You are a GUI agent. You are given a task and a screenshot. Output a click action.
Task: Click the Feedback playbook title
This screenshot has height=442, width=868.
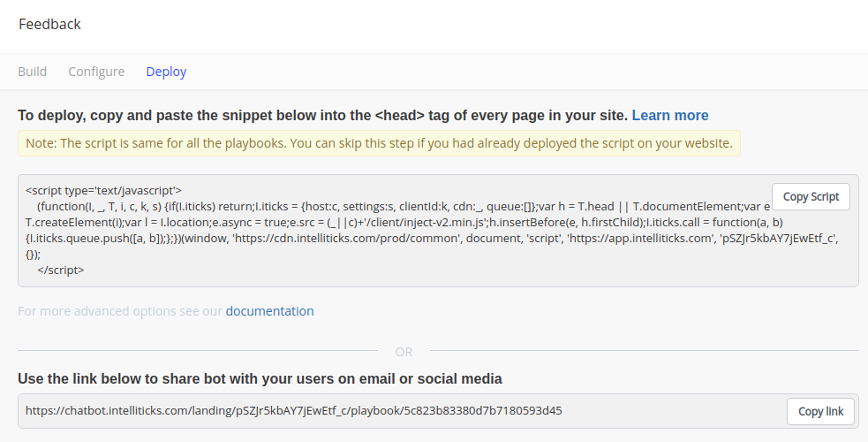pyautogui.click(x=49, y=25)
